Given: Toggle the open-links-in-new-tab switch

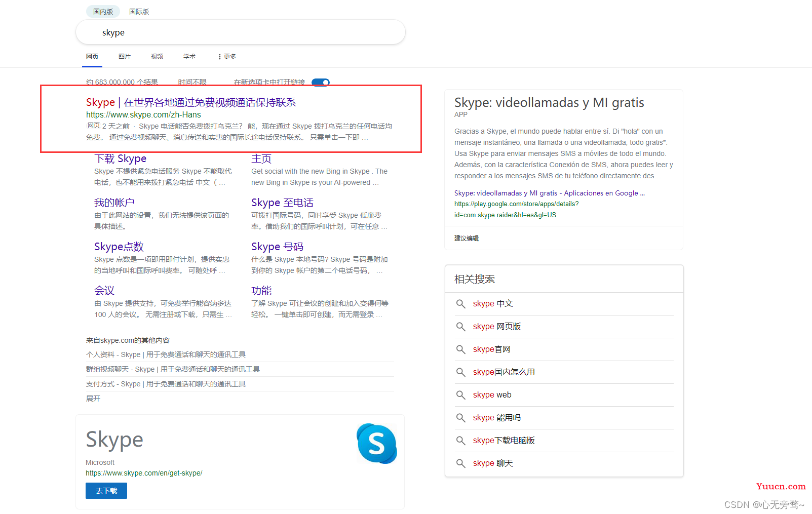Looking at the screenshot, I should click(321, 82).
